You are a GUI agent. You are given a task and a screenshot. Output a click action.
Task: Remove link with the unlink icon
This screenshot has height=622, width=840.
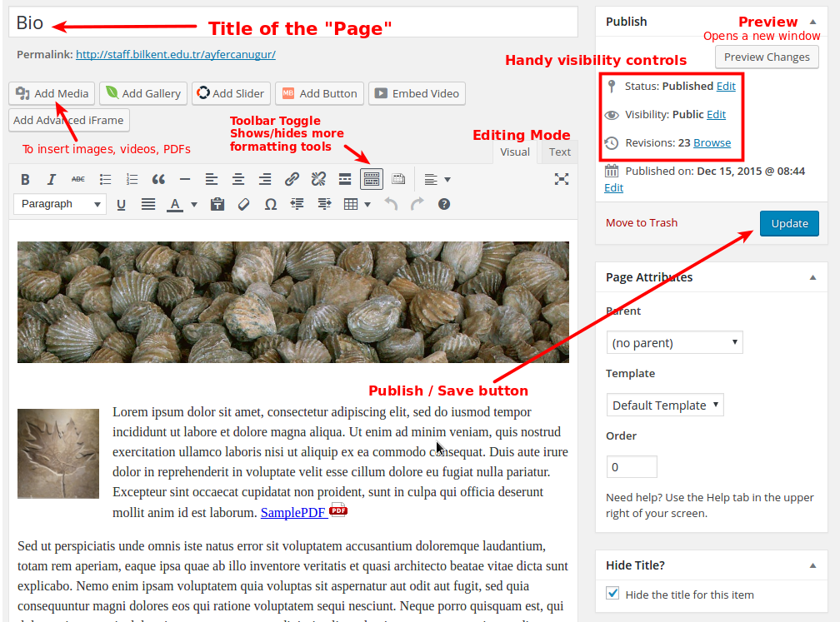pos(318,179)
